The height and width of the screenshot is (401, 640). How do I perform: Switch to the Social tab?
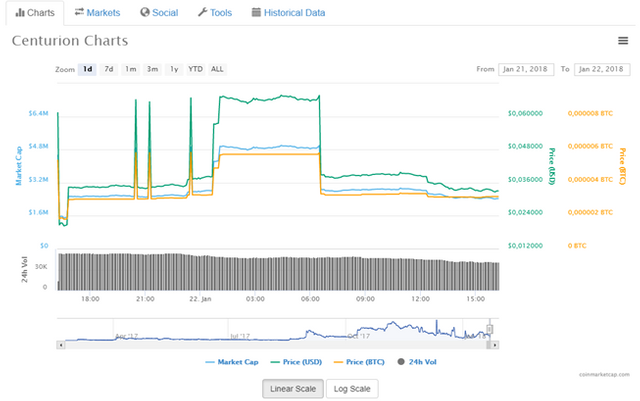(x=159, y=13)
